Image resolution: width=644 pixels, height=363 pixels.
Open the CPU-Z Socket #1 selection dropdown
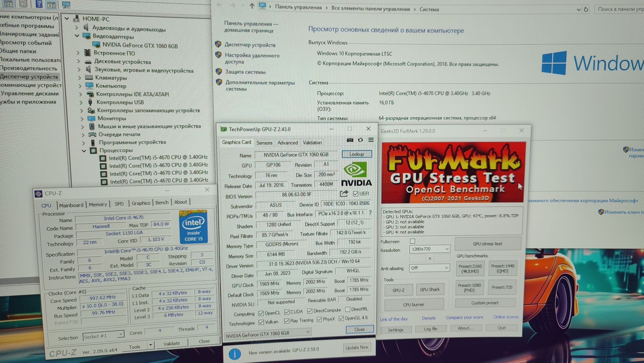click(103, 336)
